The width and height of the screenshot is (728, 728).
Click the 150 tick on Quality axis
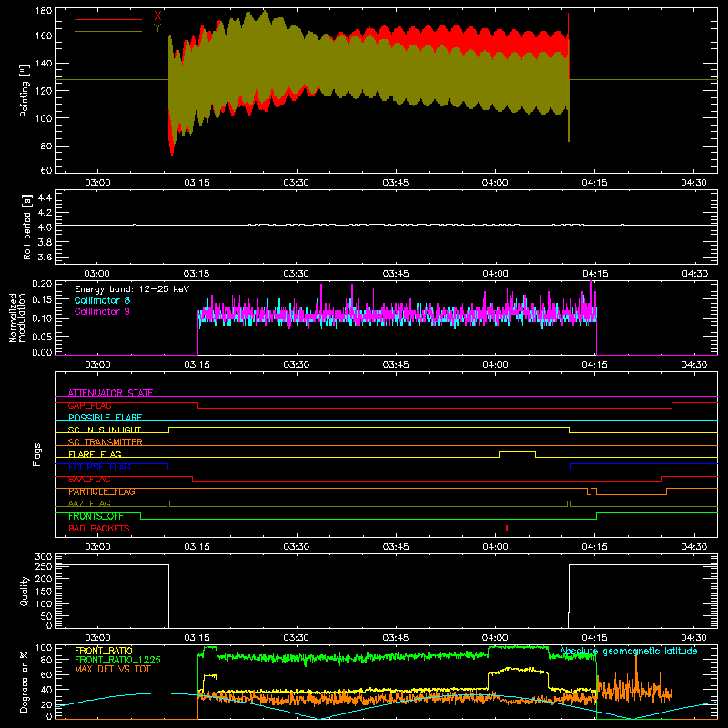click(x=44, y=591)
